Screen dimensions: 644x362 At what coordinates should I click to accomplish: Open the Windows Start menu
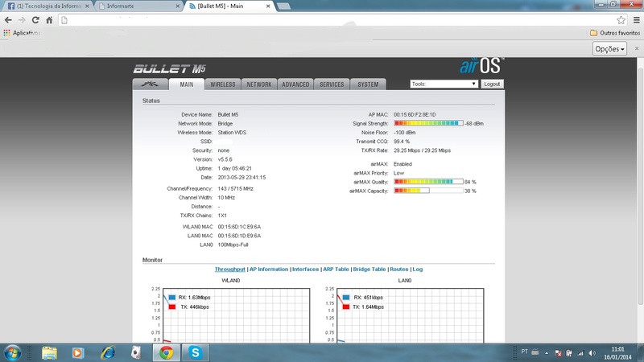tap(12, 352)
